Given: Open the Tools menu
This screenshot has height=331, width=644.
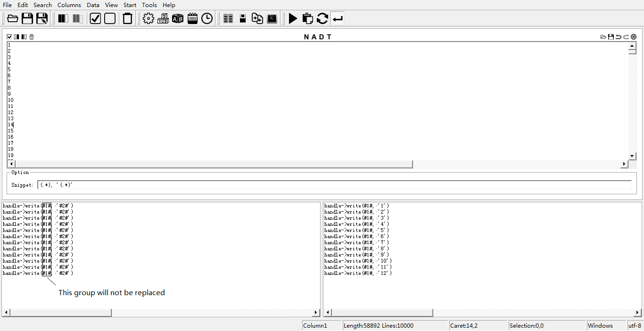Looking at the screenshot, I should [149, 5].
